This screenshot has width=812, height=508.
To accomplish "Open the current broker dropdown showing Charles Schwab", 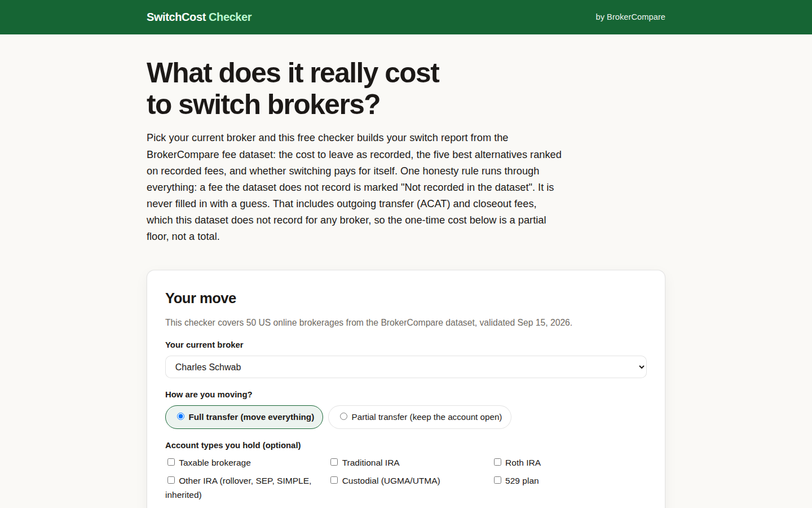I will tap(406, 367).
